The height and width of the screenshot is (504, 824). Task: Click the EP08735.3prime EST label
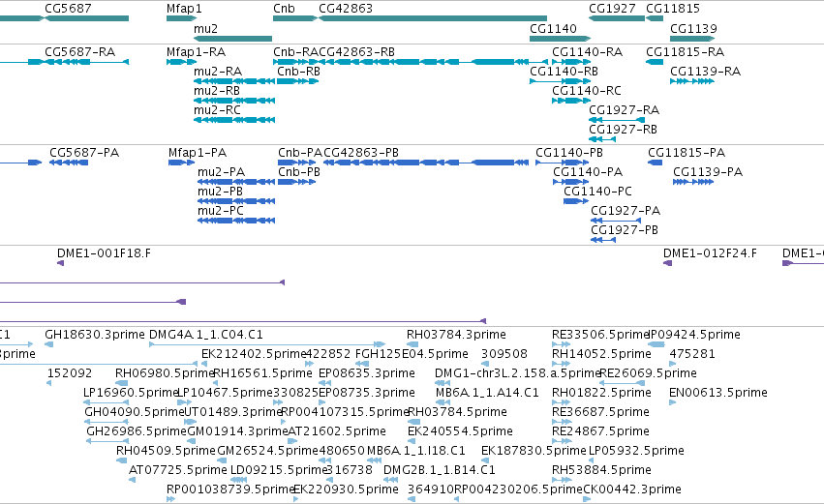(x=367, y=393)
